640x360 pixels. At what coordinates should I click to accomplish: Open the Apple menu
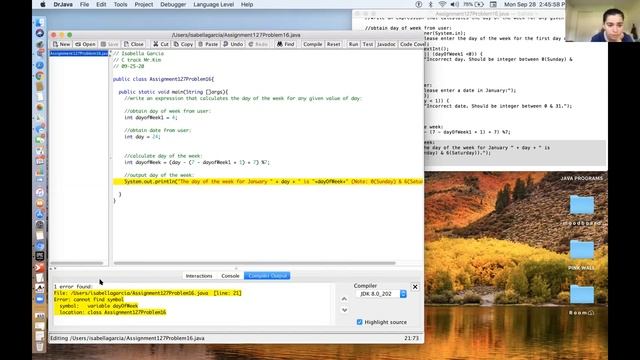[x=43, y=4]
